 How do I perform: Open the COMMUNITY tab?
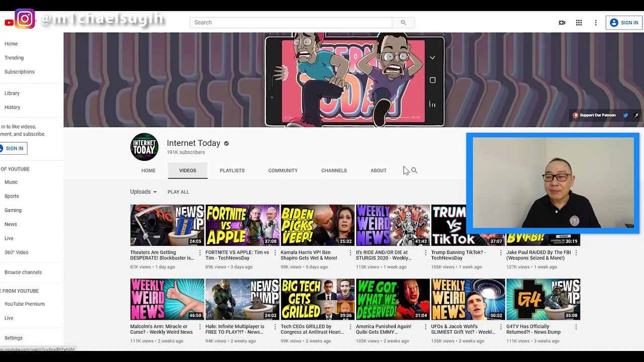click(x=283, y=170)
